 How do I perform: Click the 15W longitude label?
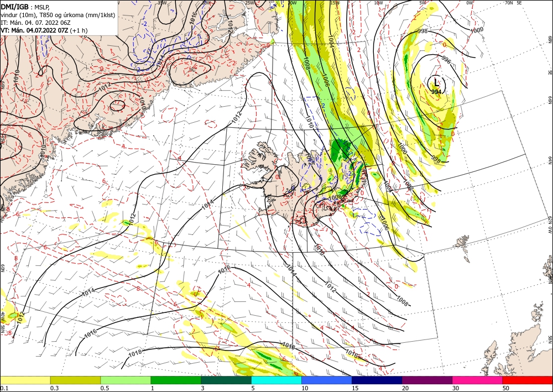(x=335, y=3)
